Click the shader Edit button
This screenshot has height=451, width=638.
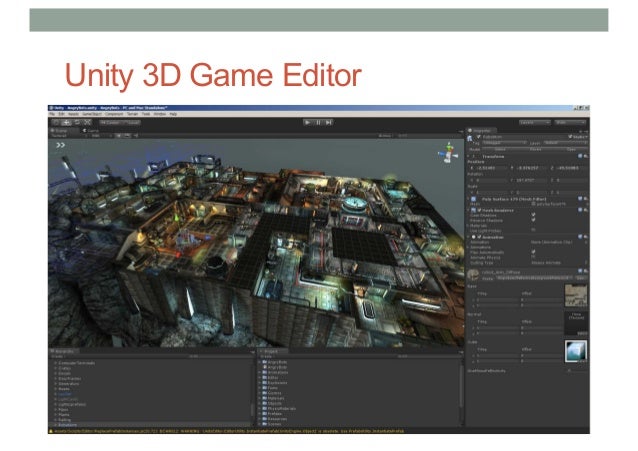(x=581, y=278)
